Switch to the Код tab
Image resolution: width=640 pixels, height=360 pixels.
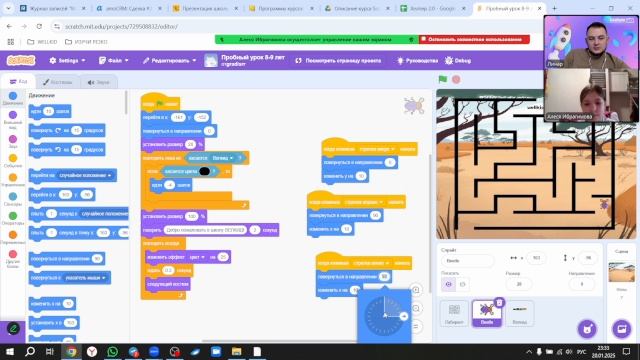click(18, 82)
